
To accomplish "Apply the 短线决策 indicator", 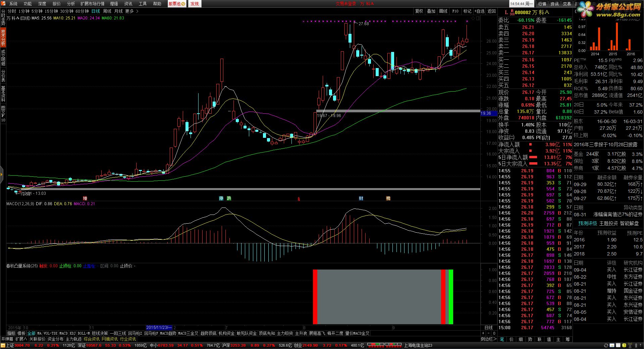I will click(100, 333).
